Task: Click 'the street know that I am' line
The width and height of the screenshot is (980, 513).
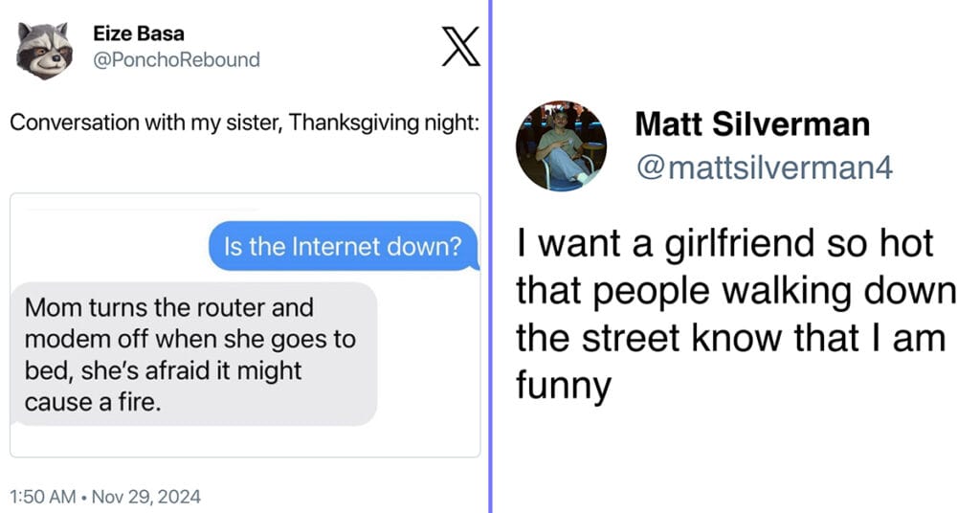Action: point(730,339)
